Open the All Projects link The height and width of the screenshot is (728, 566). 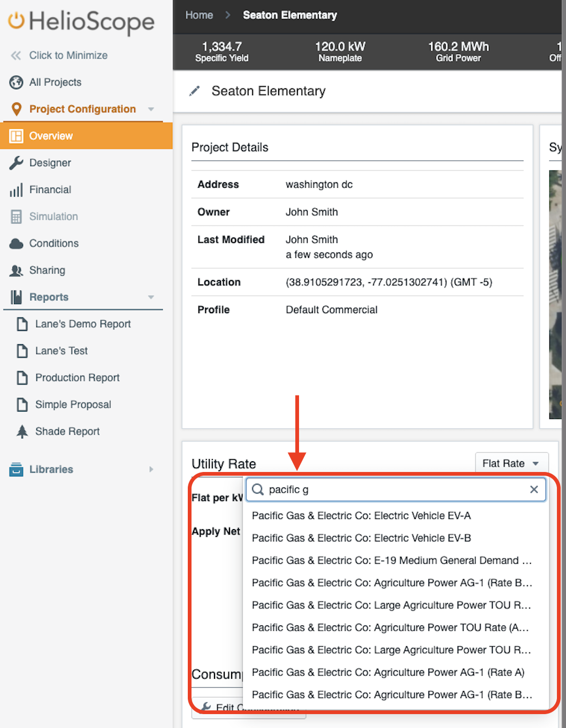pyautogui.click(x=56, y=82)
